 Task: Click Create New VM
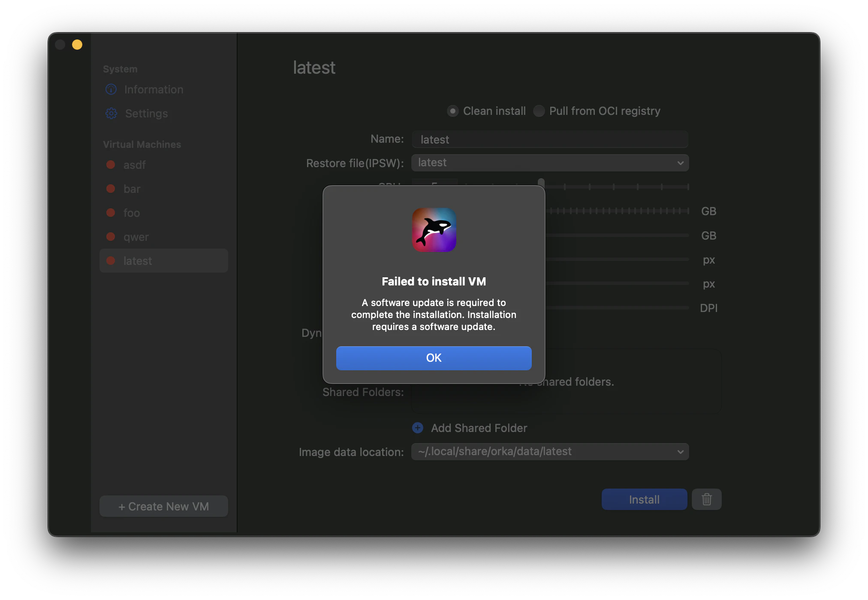click(163, 506)
